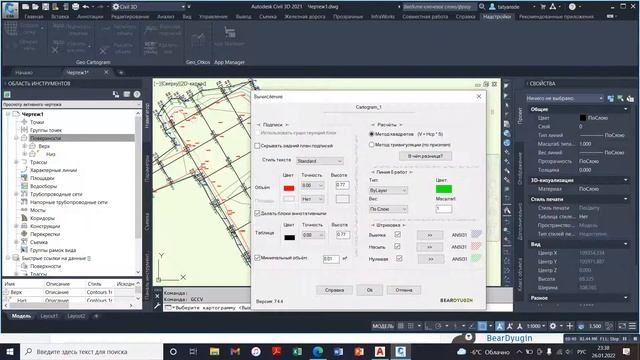Select 'Метод триангуляции' radio button
This screenshot has height=360, width=640.
coord(371,144)
